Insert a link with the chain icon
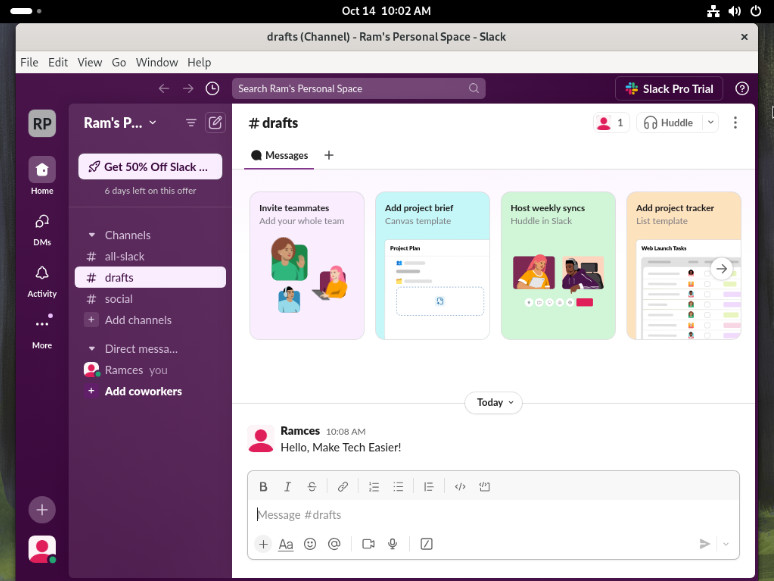The width and height of the screenshot is (774, 581). point(343,487)
